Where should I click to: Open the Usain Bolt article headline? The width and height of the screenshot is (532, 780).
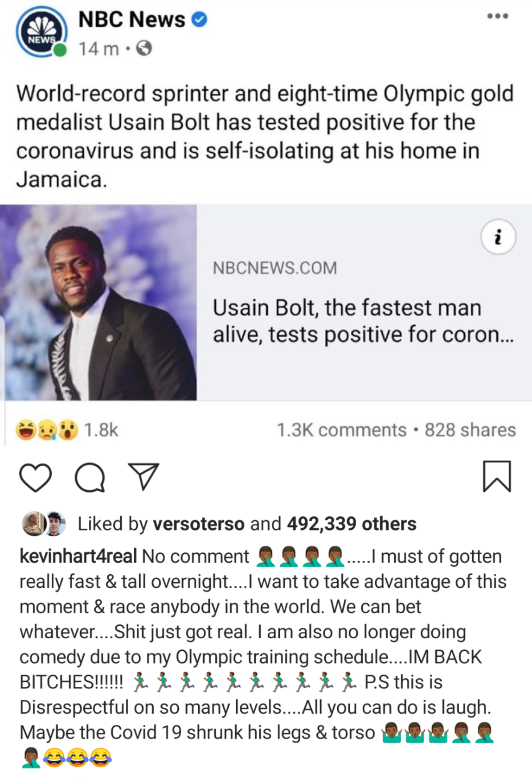[x=363, y=321]
